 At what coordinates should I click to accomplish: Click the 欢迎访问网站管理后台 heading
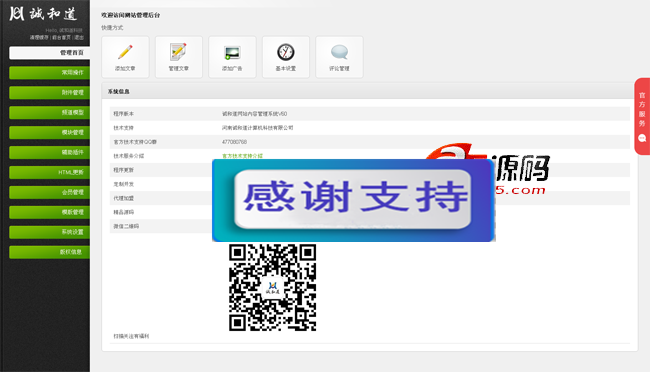pos(131,15)
